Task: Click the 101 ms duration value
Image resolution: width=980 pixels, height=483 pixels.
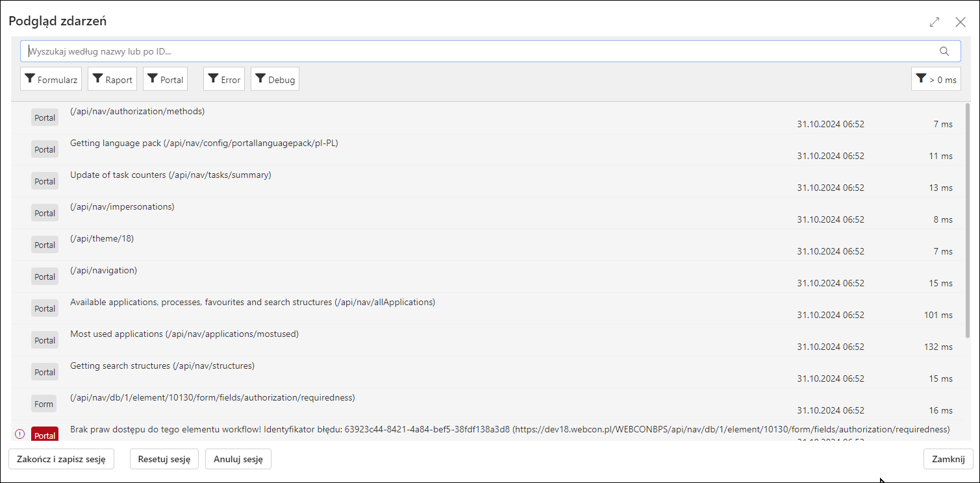Action: (x=938, y=315)
